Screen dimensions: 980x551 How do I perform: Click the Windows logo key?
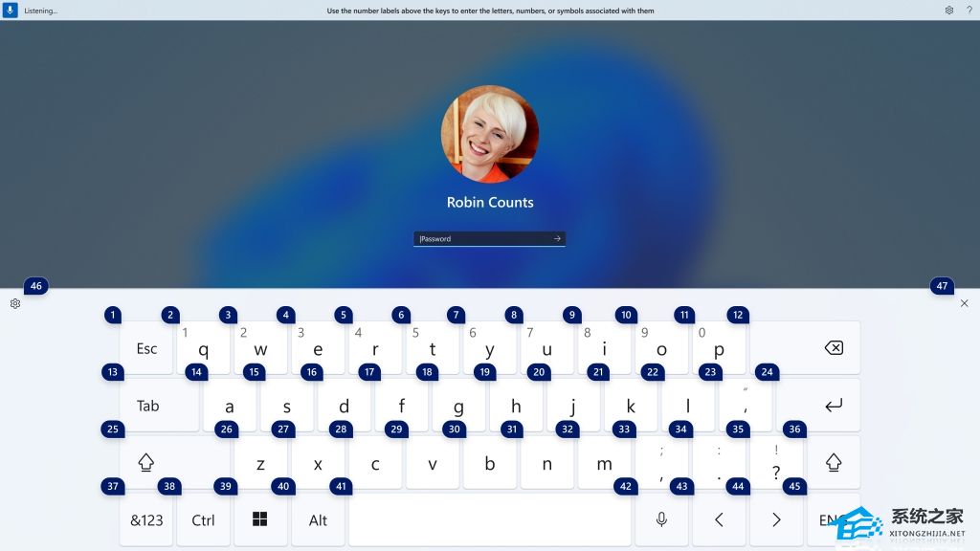260,519
